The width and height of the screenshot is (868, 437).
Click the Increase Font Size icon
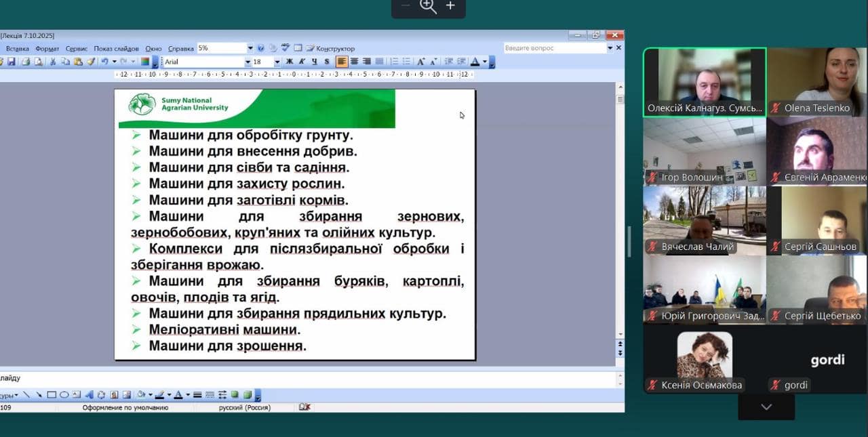(420, 62)
